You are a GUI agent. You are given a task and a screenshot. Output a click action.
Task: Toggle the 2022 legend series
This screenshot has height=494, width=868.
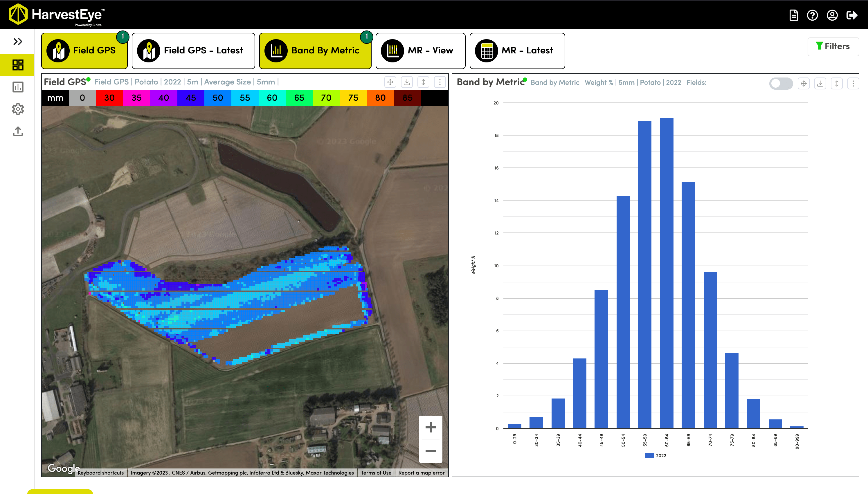click(655, 456)
